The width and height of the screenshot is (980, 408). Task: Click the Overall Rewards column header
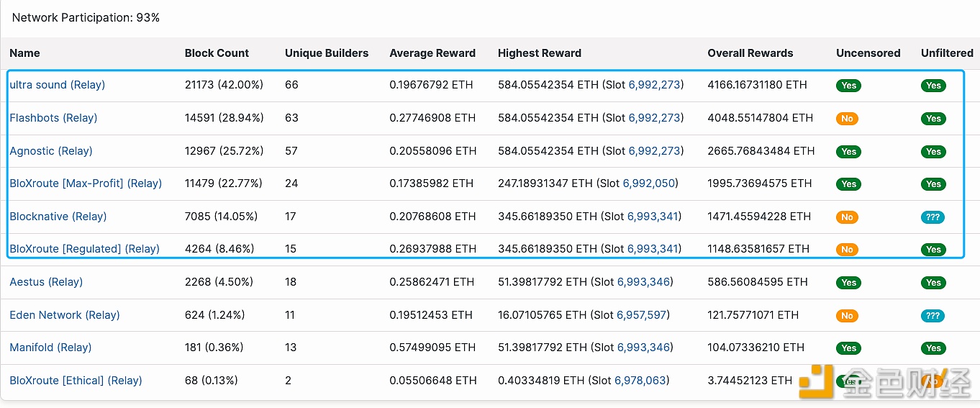tap(750, 53)
